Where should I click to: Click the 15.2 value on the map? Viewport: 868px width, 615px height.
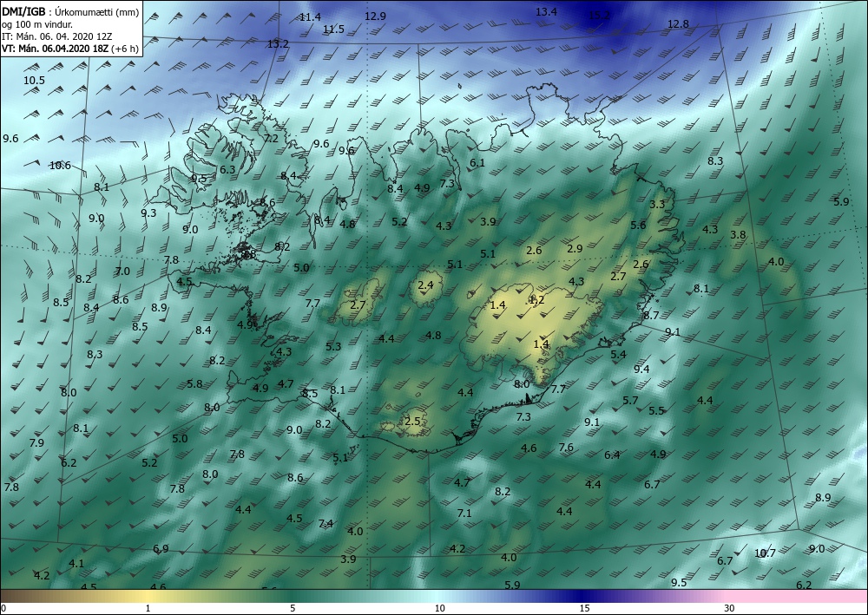point(599,16)
